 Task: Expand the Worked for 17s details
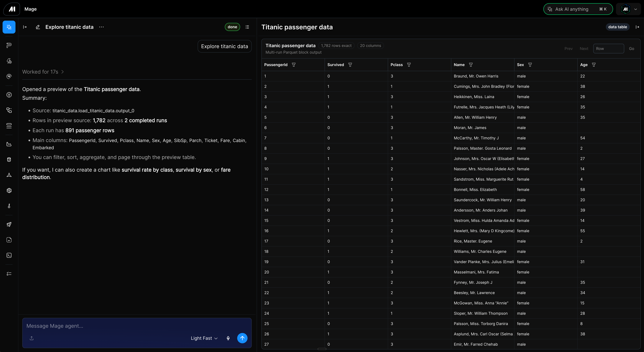tap(43, 72)
